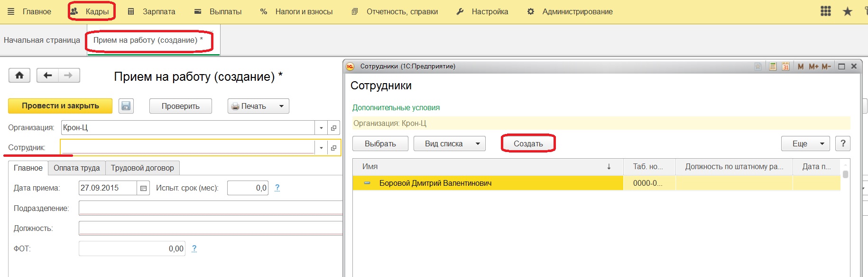
Task: Click into the Должность field
Action: pos(210,228)
